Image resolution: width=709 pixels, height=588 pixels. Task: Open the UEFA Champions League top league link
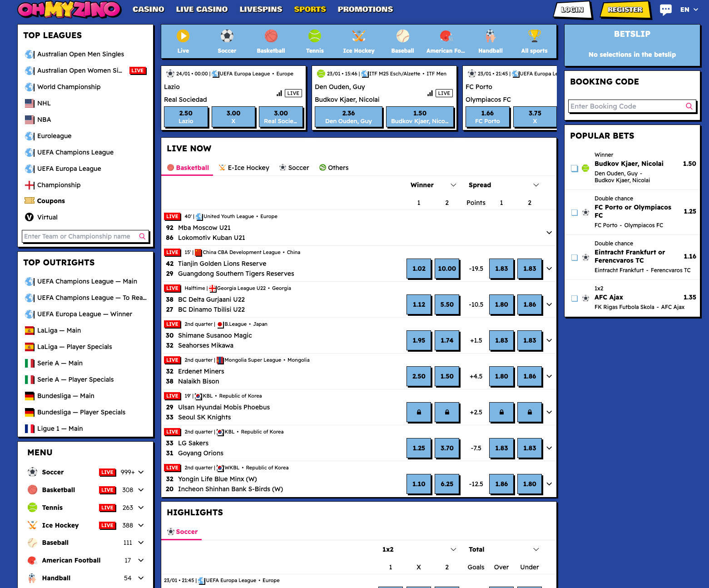[75, 152]
